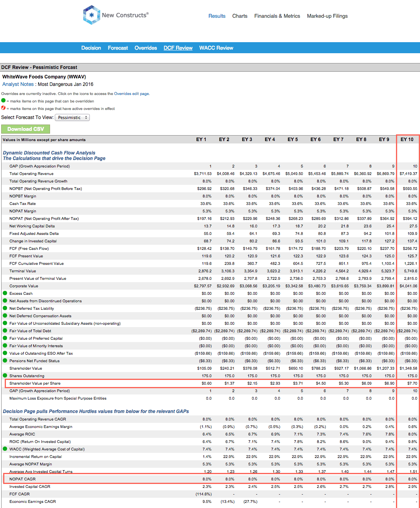Open override for Fair Value of Preferred Capital
The image size is (420, 508).
5,338
